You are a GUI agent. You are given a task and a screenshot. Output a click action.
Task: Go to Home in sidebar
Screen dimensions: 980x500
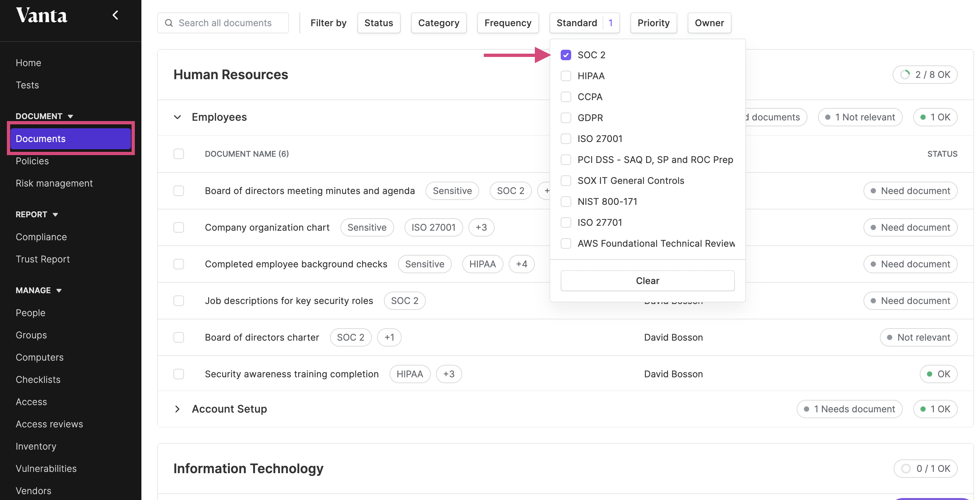point(28,63)
